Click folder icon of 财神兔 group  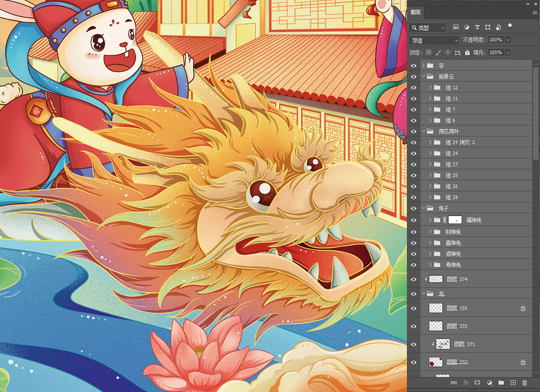(x=437, y=232)
